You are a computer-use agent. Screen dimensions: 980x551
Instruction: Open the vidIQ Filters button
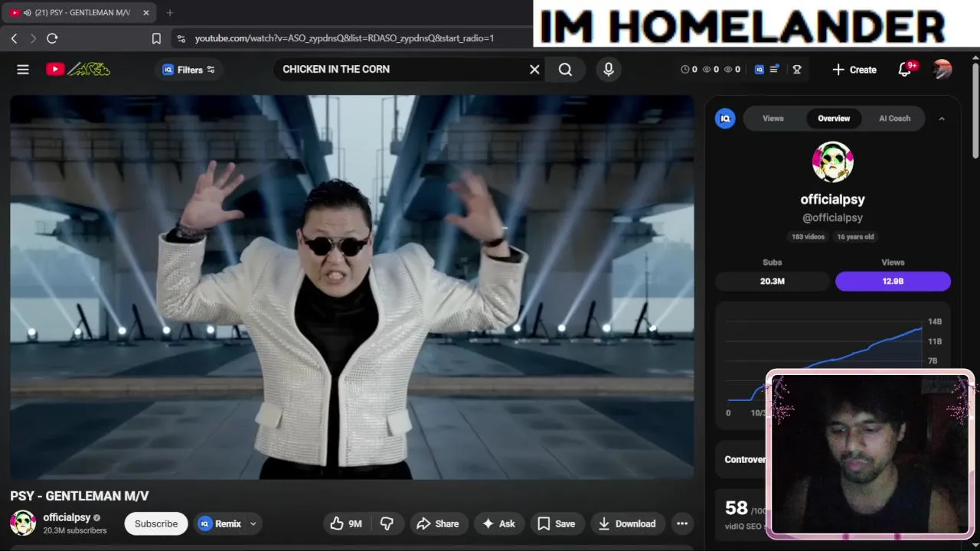(x=189, y=70)
